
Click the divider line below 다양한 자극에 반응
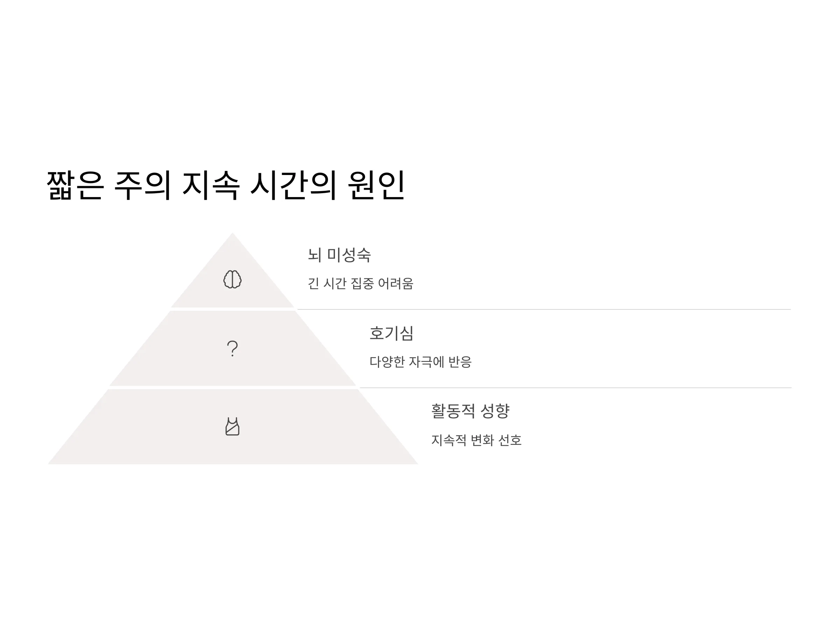[575, 388]
